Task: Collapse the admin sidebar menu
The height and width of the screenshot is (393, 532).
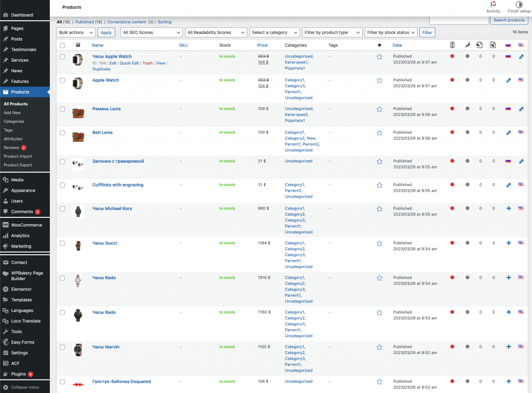Action: click(25, 387)
